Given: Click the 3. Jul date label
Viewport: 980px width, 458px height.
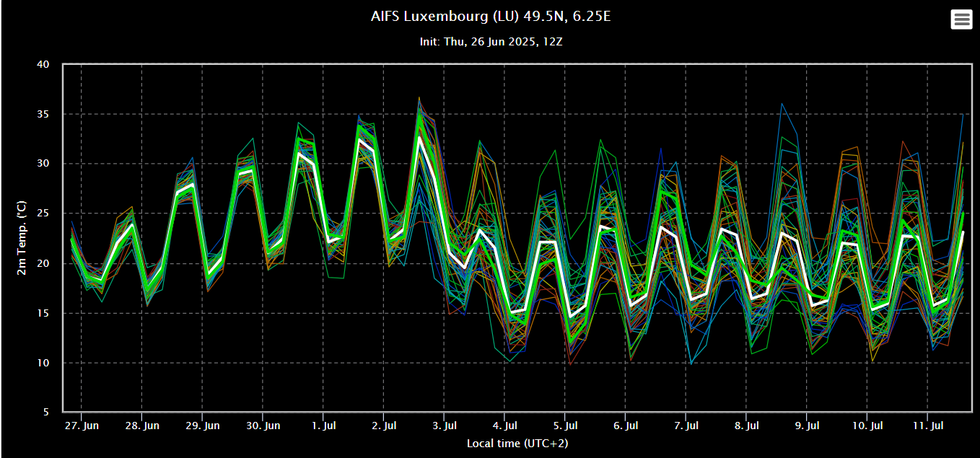Looking at the screenshot, I should click(445, 426).
